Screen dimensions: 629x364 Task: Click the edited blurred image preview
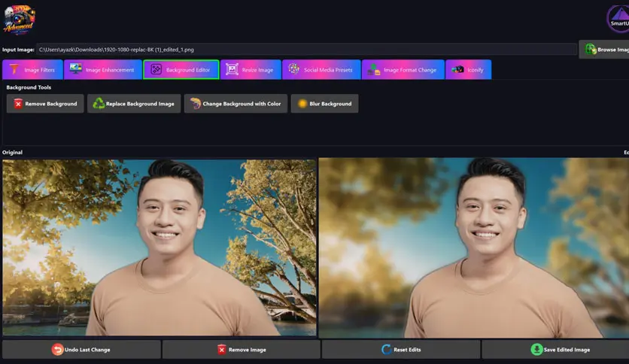coord(474,247)
